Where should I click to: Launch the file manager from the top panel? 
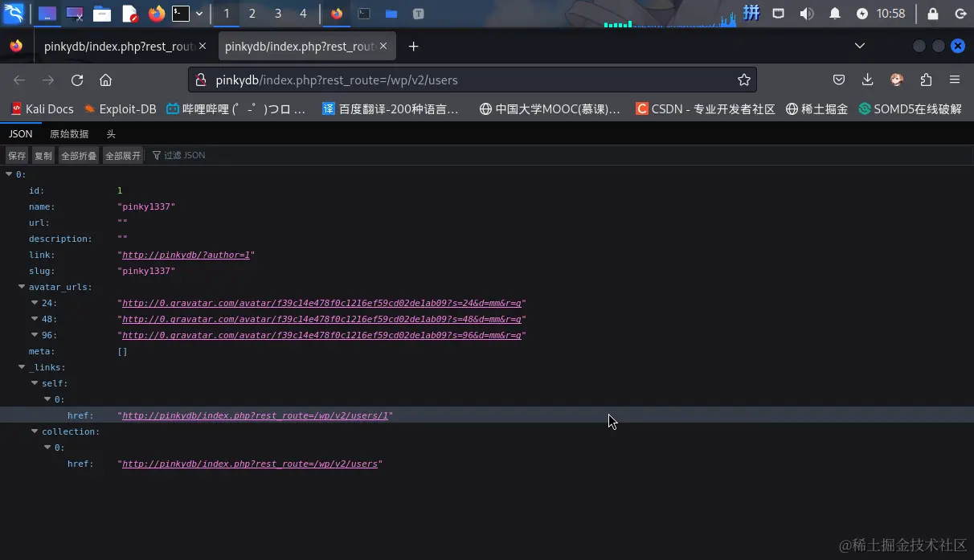(101, 14)
